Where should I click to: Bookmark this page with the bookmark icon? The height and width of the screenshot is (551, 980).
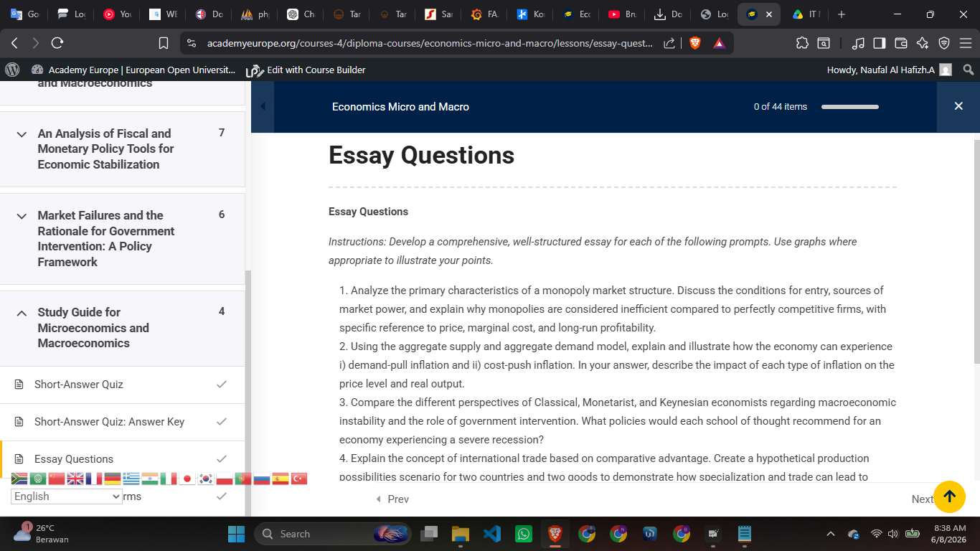point(164,43)
